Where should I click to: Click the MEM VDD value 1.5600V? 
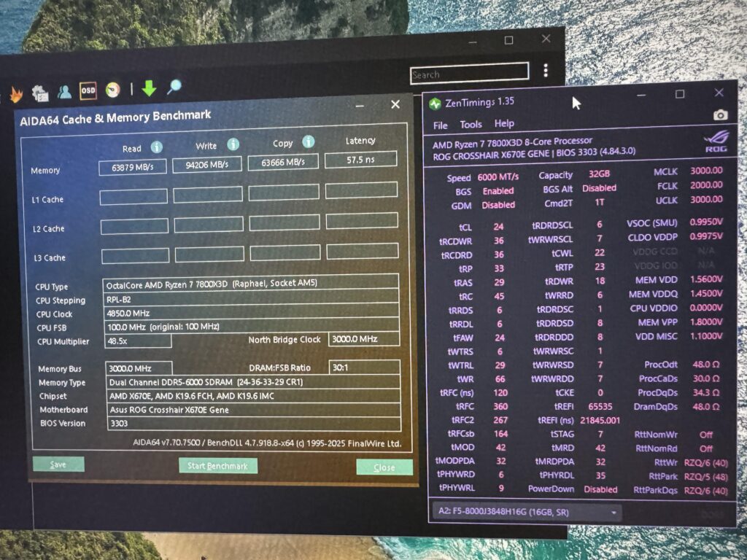pos(706,279)
